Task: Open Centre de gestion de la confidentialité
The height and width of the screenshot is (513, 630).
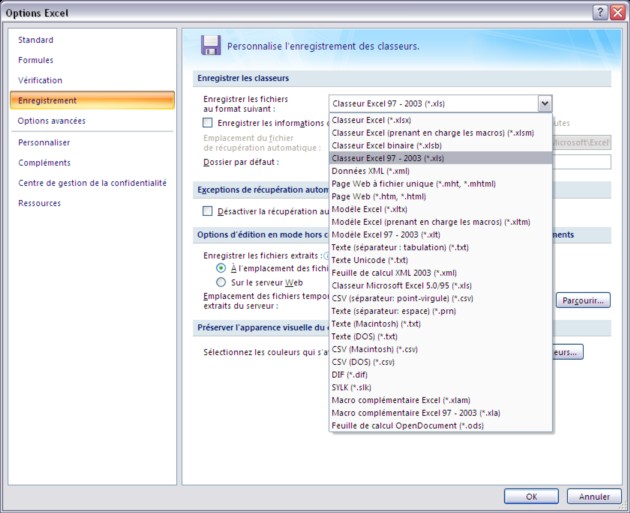Action: 92,183
